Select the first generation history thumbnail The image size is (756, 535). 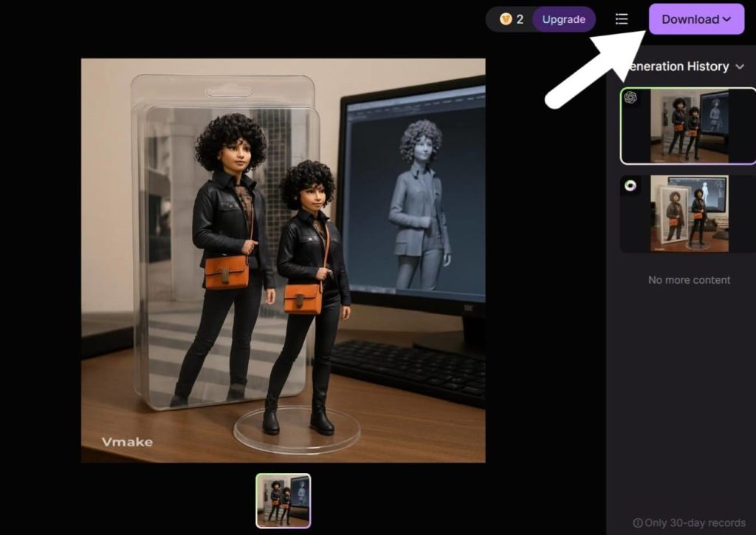[x=689, y=126]
